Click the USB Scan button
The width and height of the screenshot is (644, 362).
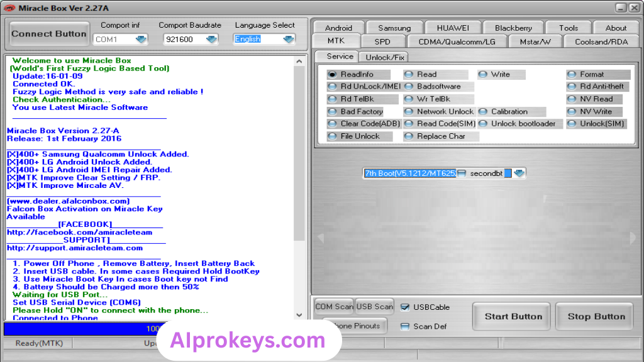[374, 307]
